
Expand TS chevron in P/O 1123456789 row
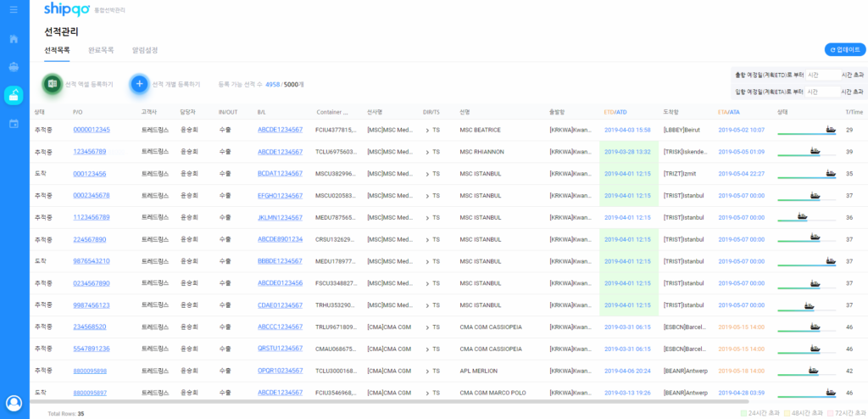click(x=427, y=218)
